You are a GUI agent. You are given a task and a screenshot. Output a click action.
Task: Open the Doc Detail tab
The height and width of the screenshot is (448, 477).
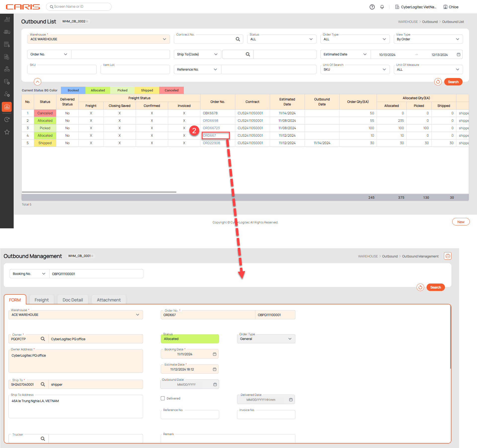[73, 300]
